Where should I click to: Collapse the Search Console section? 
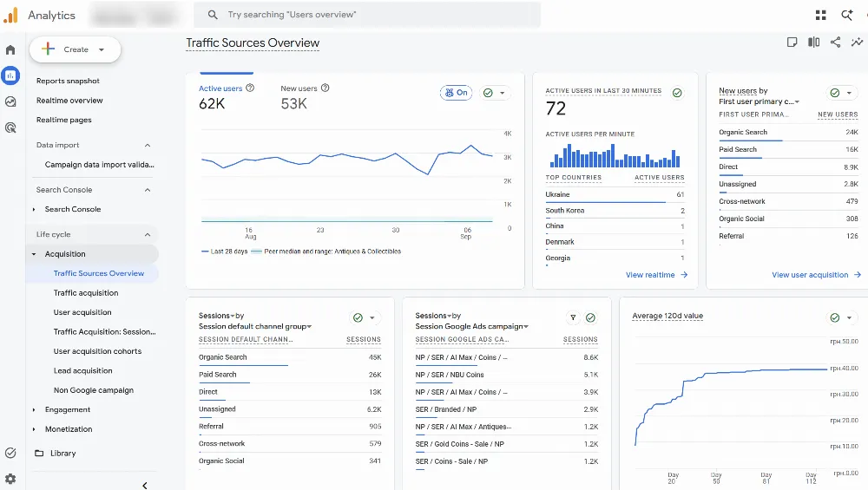(x=148, y=190)
